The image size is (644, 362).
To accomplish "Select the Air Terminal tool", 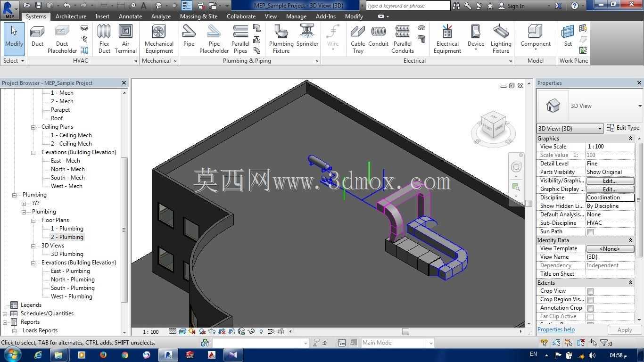I will pyautogui.click(x=125, y=39).
